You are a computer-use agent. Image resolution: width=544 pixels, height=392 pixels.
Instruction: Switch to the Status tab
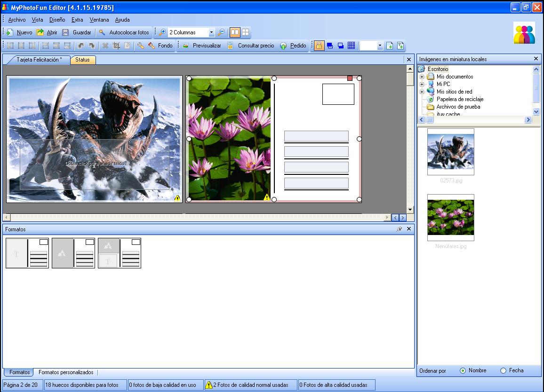82,60
